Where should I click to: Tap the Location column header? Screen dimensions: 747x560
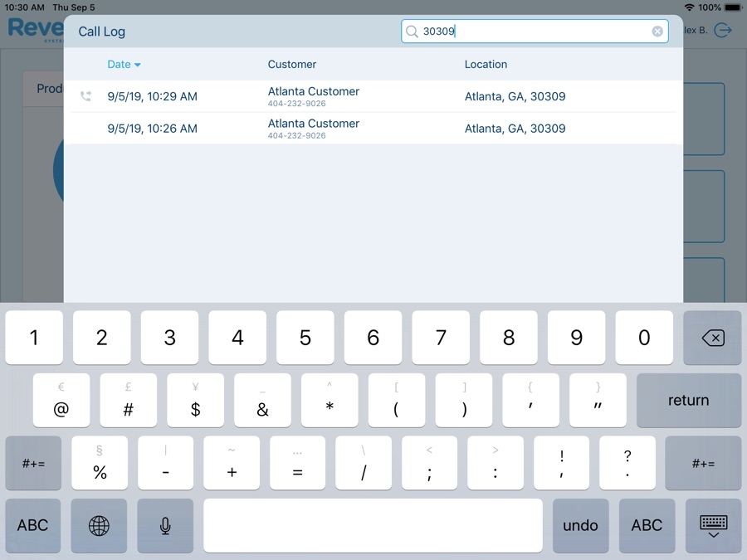(x=486, y=64)
